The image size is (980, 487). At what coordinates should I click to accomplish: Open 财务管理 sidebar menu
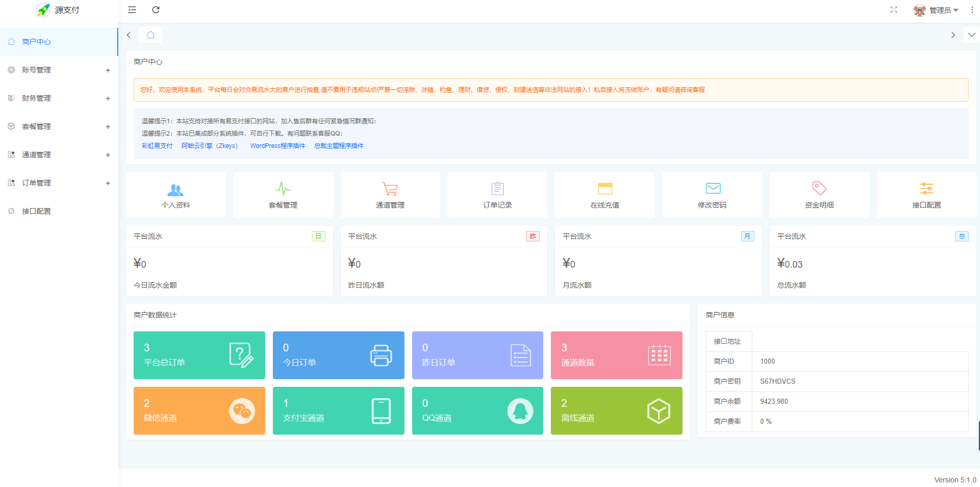pyautogui.click(x=59, y=98)
